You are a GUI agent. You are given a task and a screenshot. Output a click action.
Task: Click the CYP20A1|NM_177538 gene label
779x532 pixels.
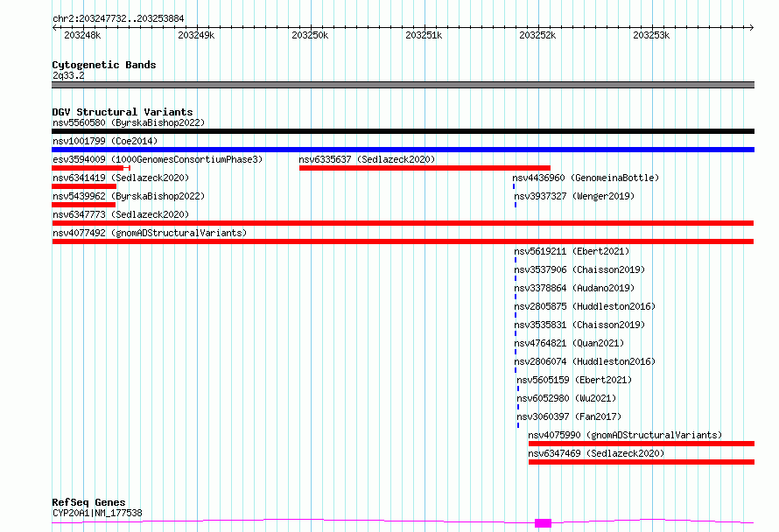(x=97, y=513)
